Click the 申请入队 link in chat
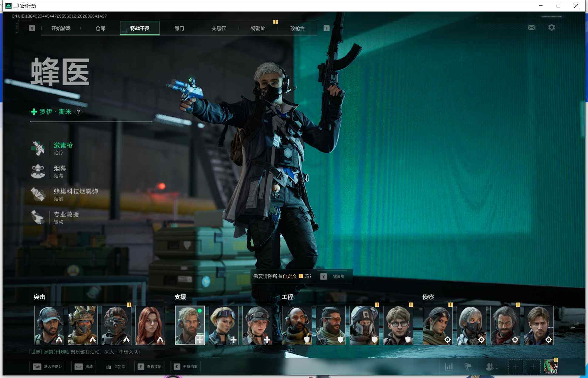The width and height of the screenshot is (588, 378). pos(129,352)
